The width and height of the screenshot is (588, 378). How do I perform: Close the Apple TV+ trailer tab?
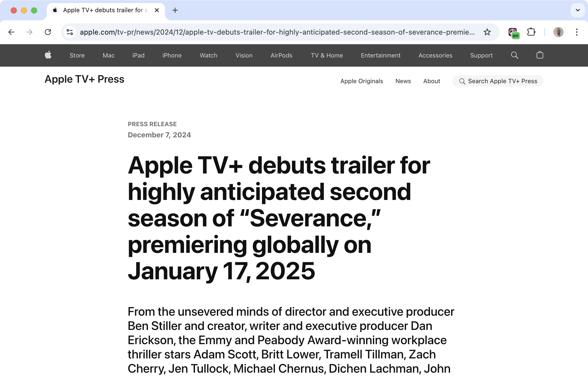click(157, 10)
